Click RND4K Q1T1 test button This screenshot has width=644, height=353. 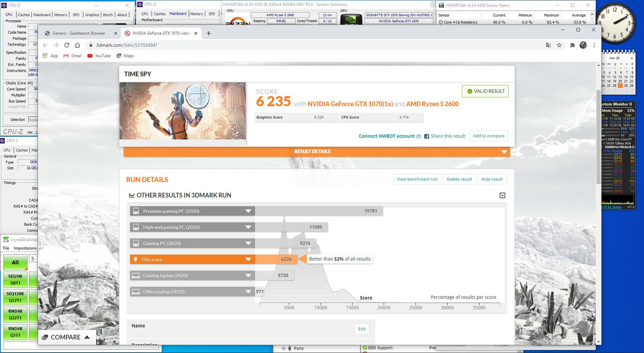pos(15,332)
